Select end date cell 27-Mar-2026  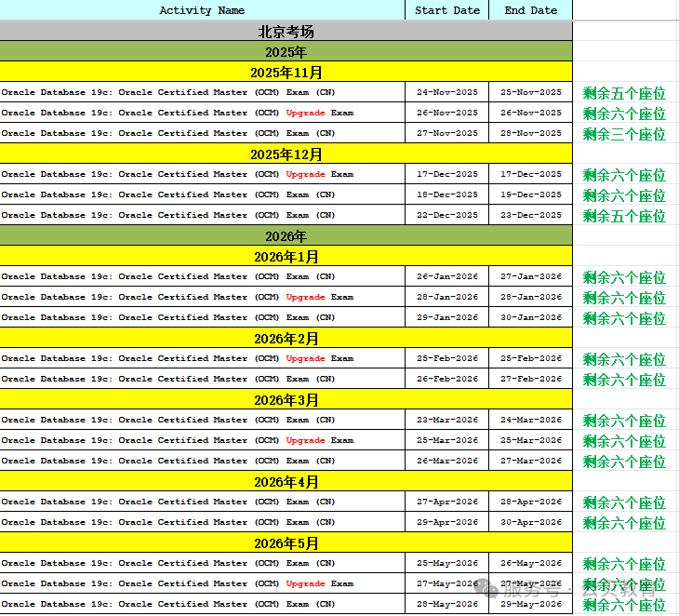click(530, 461)
